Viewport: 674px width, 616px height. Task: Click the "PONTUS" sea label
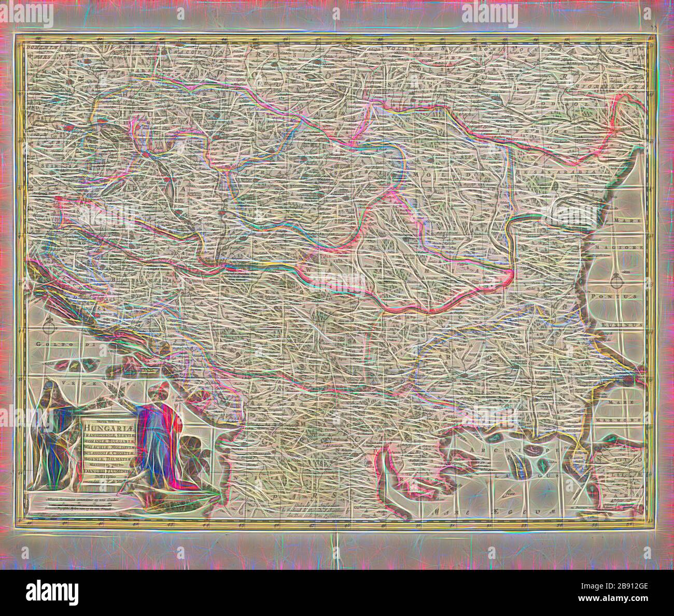(x=614, y=297)
